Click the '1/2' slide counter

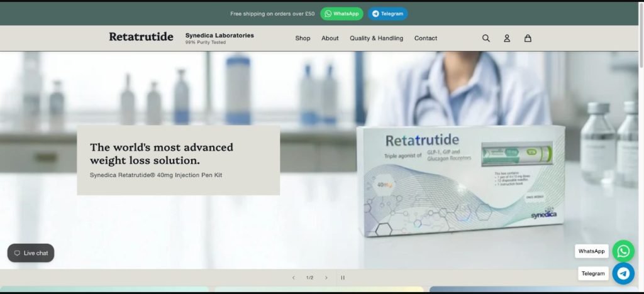309,278
